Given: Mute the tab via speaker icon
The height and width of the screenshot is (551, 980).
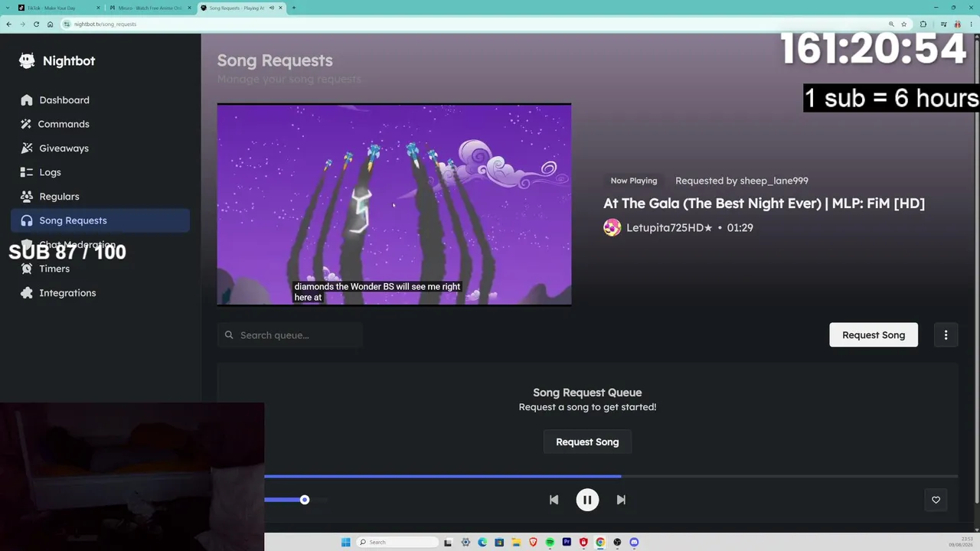Looking at the screenshot, I should (x=271, y=8).
